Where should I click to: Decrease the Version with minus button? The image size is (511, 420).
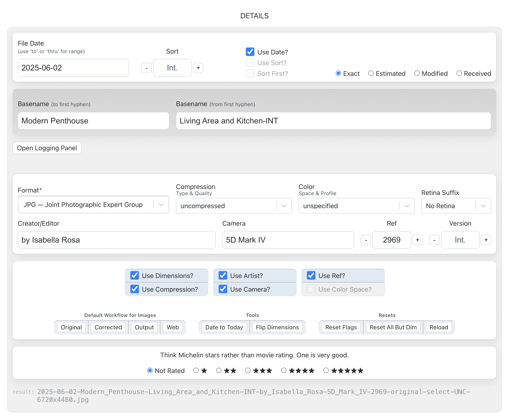click(x=434, y=240)
